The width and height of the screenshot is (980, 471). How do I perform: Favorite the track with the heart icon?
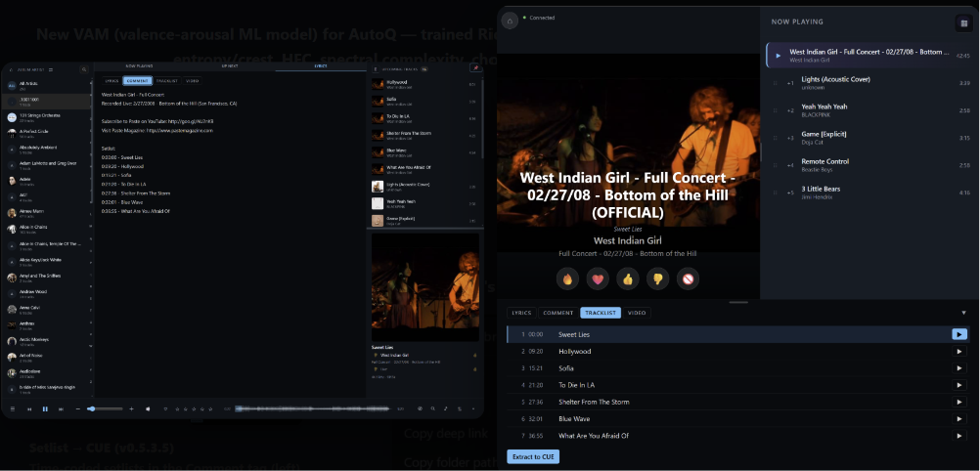point(165,408)
